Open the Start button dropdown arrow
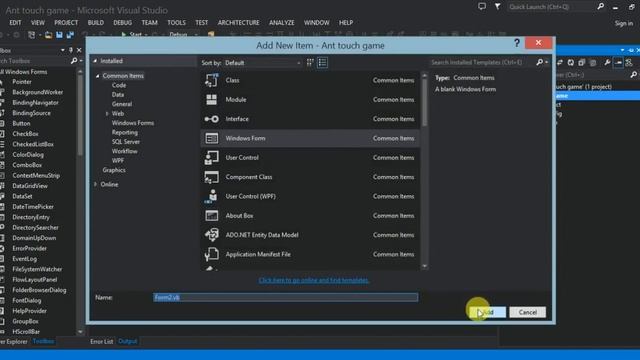The image size is (640, 360). pos(146,35)
